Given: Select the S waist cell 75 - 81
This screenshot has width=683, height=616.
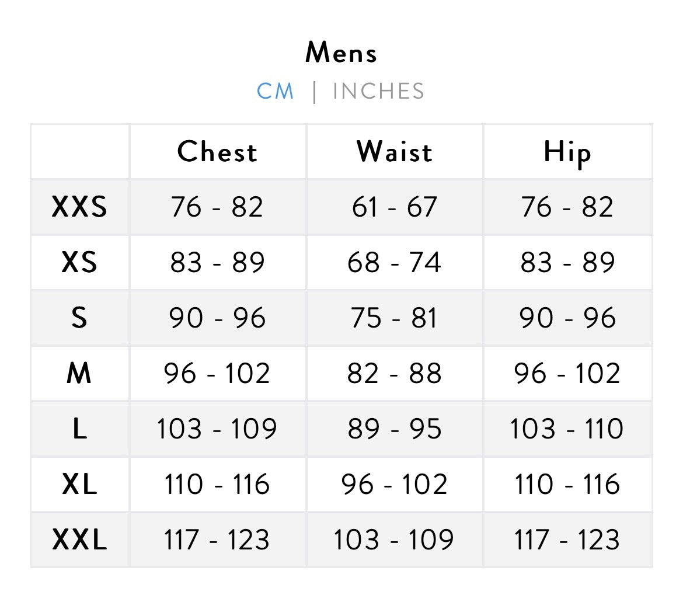Looking at the screenshot, I should [x=395, y=318].
